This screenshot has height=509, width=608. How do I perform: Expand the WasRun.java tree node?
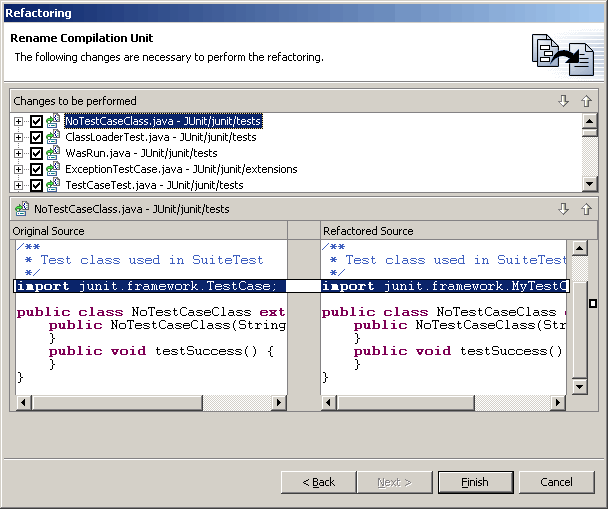coord(19,154)
